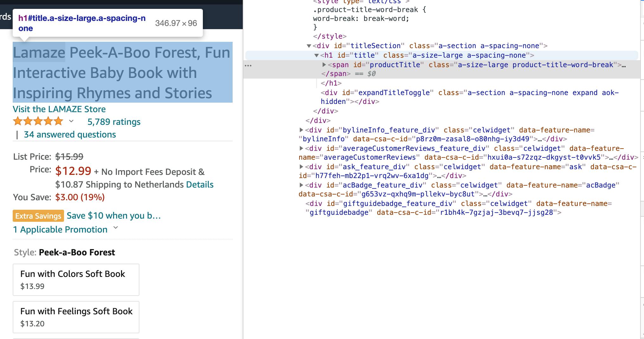Click the 1 Applicable Promotion link
This screenshot has height=339, width=644.
pyautogui.click(x=60, y=229)
